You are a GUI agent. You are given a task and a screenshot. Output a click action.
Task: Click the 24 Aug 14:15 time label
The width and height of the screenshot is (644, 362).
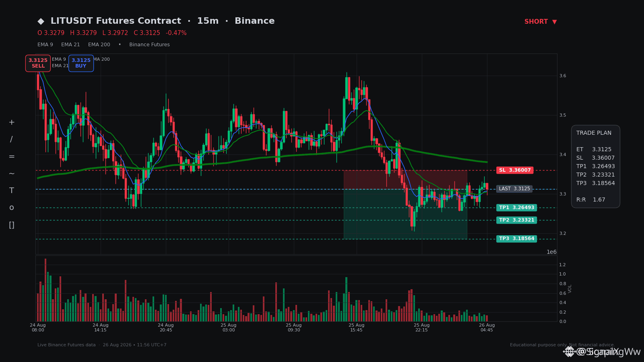pos(101,327)
